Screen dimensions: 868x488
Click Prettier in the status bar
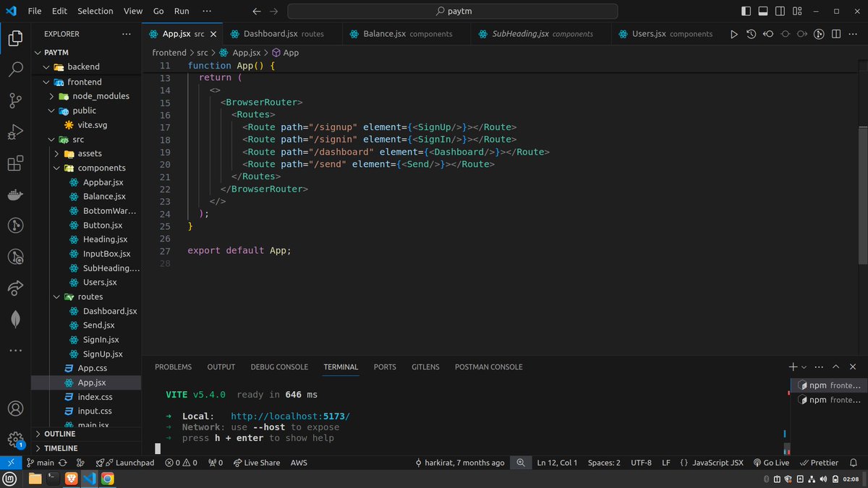tap(820, 463)
